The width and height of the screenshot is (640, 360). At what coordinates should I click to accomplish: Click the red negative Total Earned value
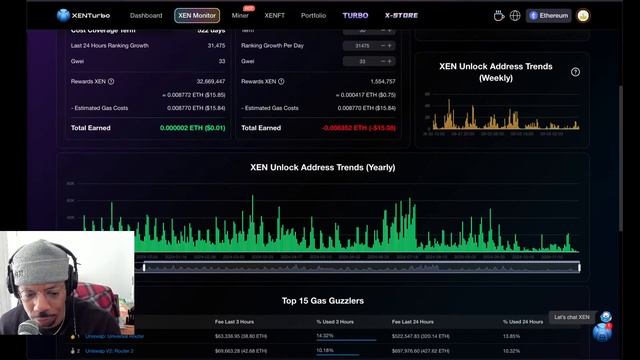point(358,128)
